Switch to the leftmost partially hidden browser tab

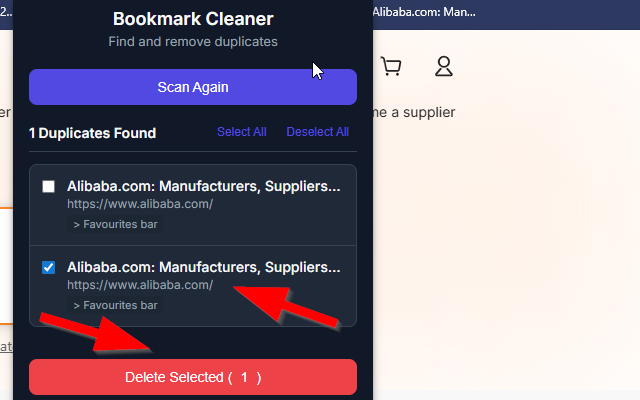(6, 11)
